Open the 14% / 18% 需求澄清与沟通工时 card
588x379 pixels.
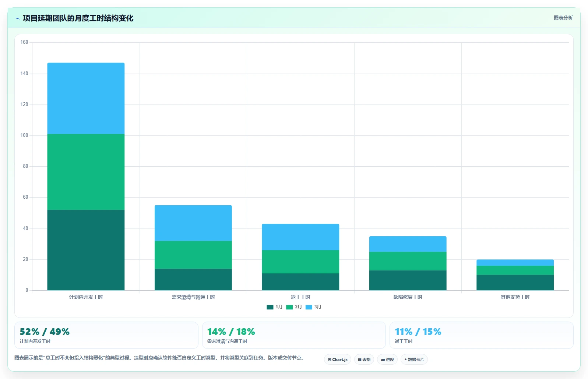point(294,335)
